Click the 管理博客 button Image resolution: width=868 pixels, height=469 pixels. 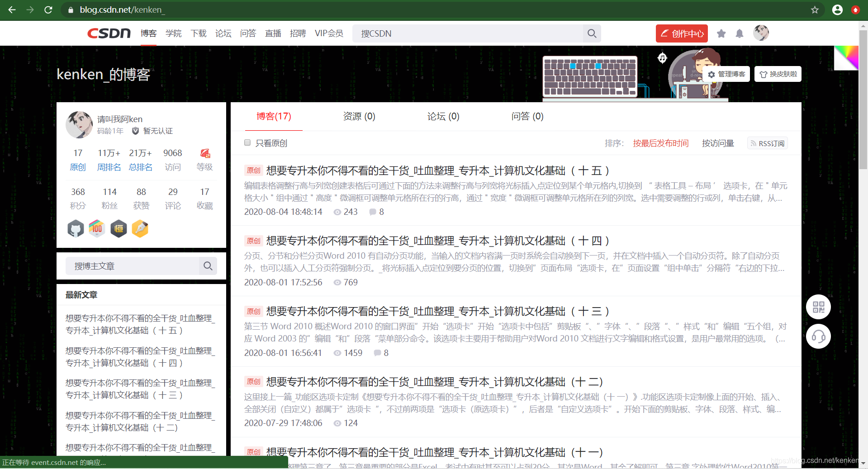click(x=726, y=74)
